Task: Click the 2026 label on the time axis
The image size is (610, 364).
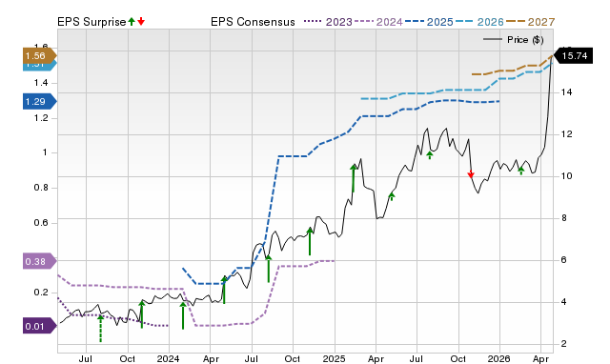Action: click(x=499, y=358)
